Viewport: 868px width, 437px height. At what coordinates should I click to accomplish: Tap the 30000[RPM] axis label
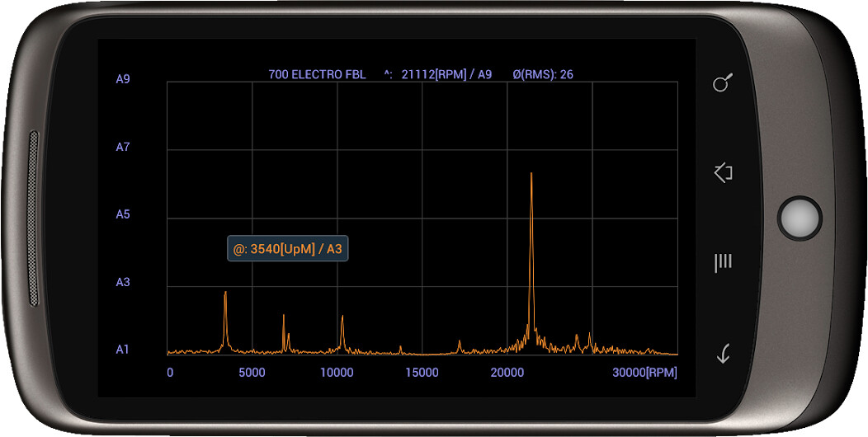pos(644,373)
